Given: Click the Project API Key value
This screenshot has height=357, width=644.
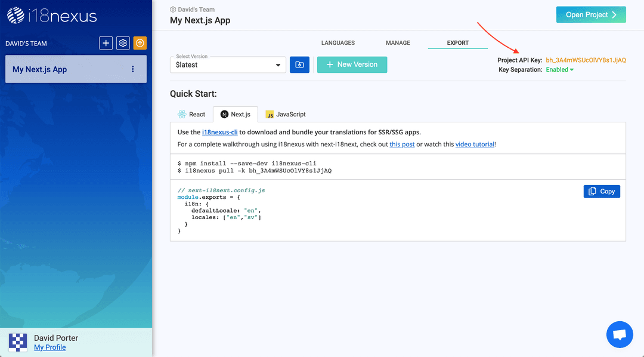Looking at the screenshot, I should pyautogui.click(x=586, y=60).
